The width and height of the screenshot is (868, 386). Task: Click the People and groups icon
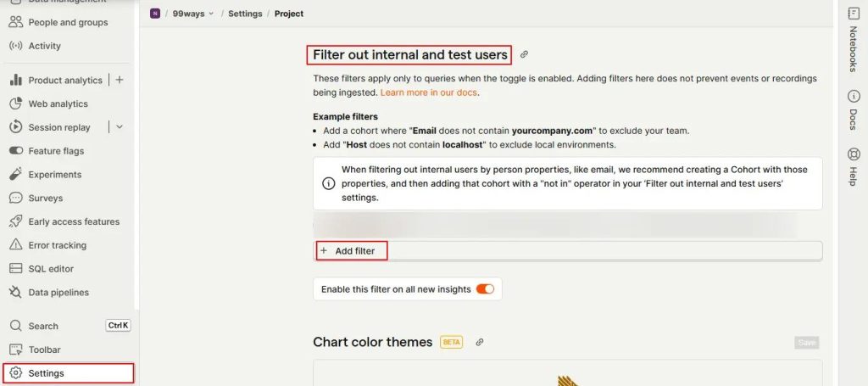click(x=16, y=22)
